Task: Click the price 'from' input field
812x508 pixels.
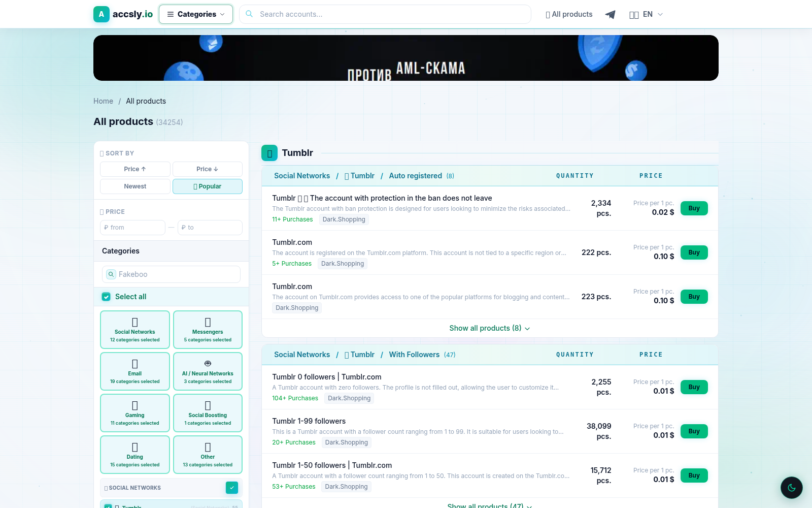Action: click(x=132, y=228)
